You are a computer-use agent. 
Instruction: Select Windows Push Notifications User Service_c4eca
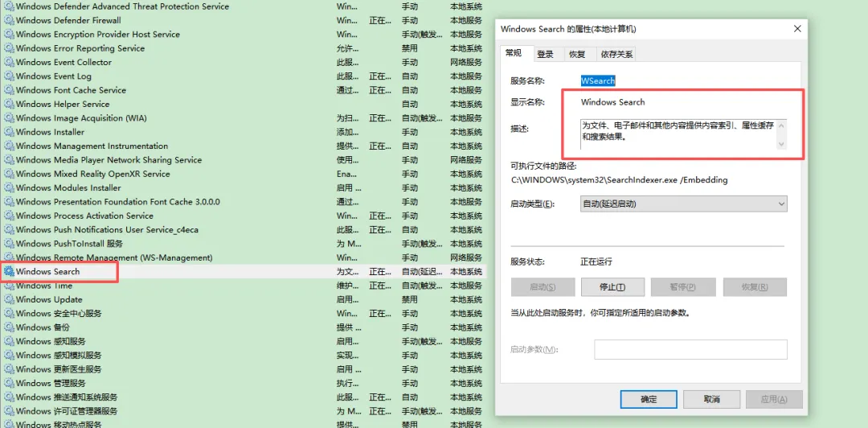pyautogui.click(x=243, y=229)
